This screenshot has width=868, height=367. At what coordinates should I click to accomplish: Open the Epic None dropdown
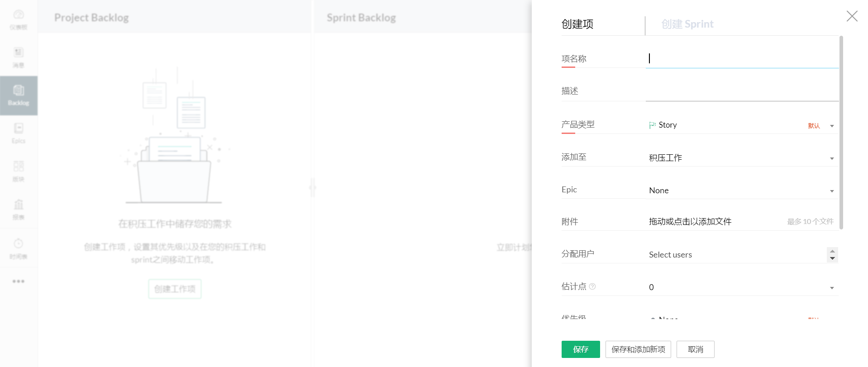click(x=831, y=191)
